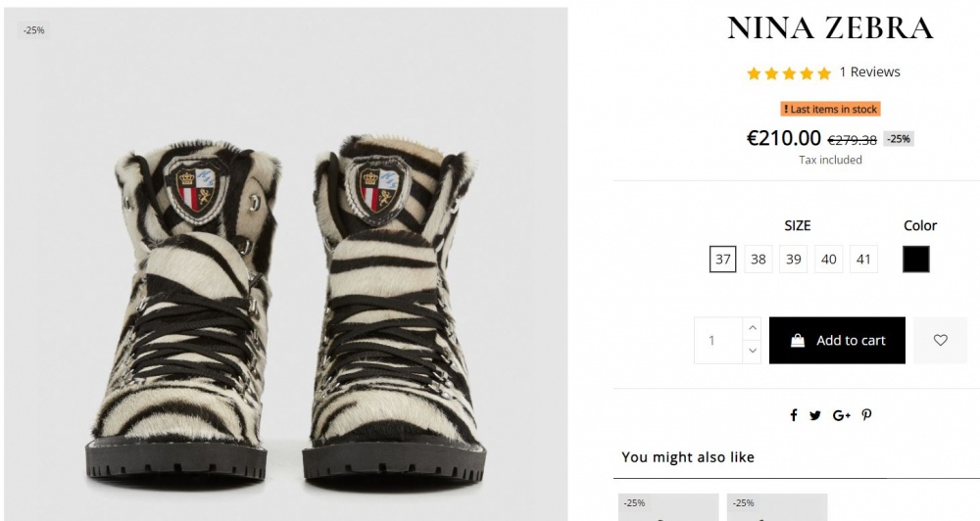
Task: Share product on Facebook
Action: 794,415
